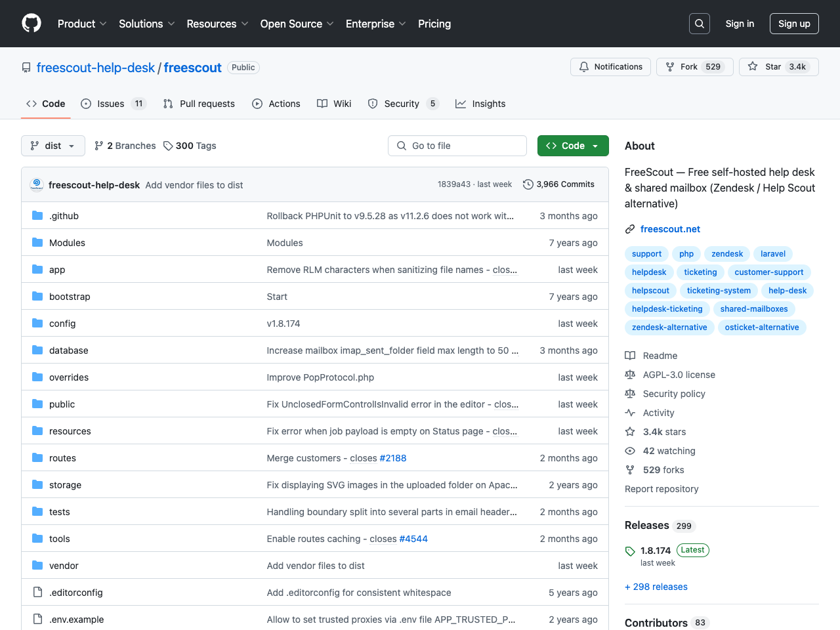Star the repository with Star button
The height and width of the screenshot is (630, 840).
(x=778, y=67)
